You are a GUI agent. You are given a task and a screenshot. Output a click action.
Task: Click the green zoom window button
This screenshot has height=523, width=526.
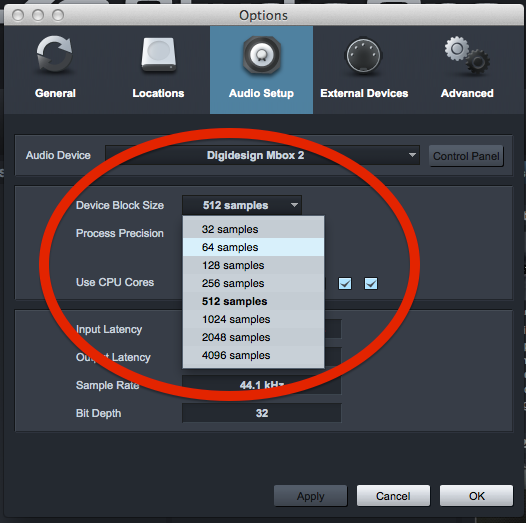58,15
